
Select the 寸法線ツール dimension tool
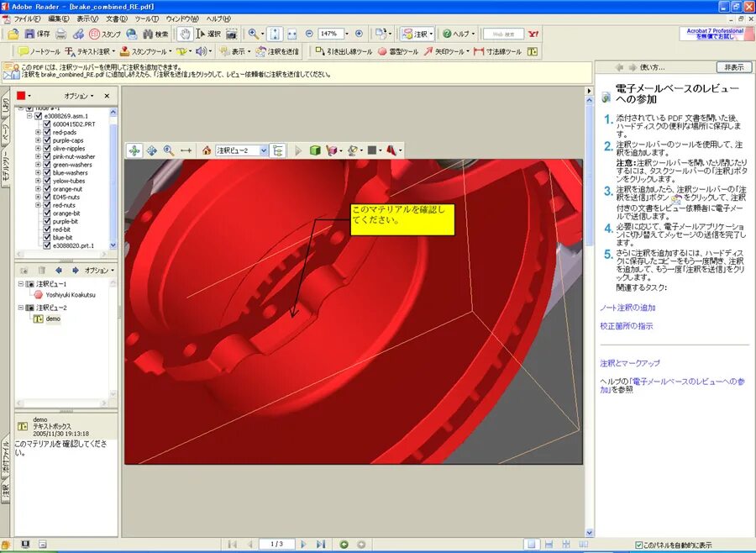click(497, 51)
